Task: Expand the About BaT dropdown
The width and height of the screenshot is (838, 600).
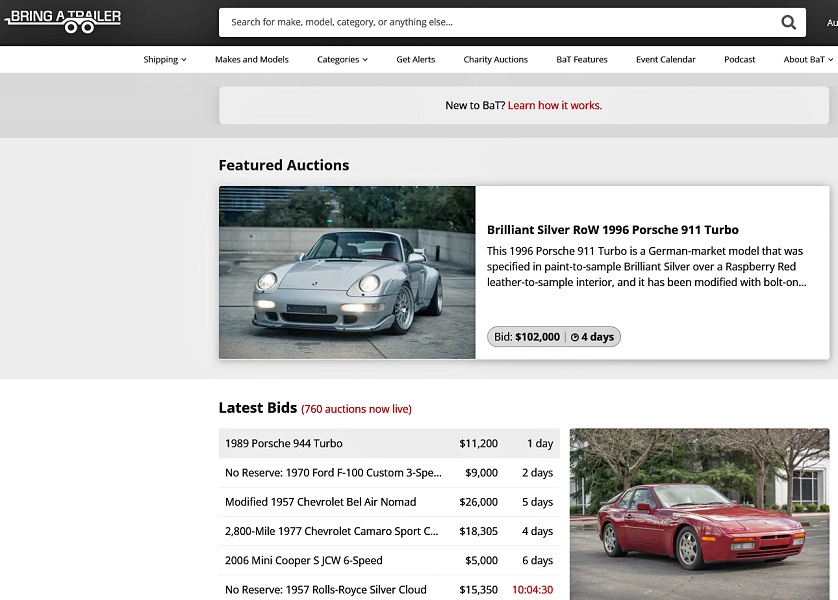Action: coord(808,59)
